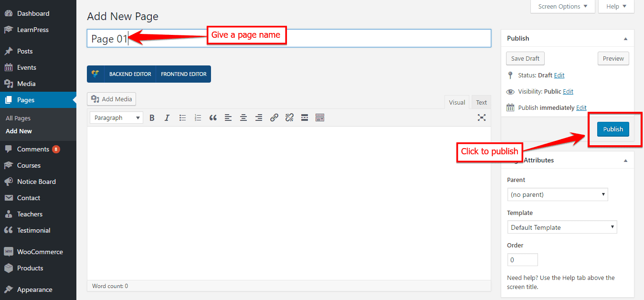This screenshot has height=300, width=644.
Task: Open the Parent page dropdown
Action: pyautogui.click(x=557, y=194)
